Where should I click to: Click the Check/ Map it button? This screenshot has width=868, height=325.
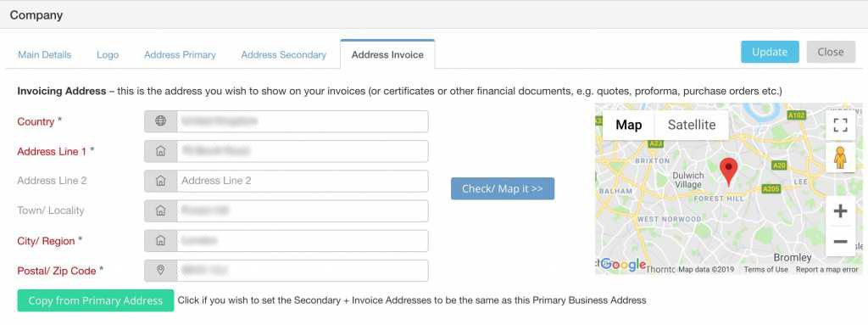503,188
